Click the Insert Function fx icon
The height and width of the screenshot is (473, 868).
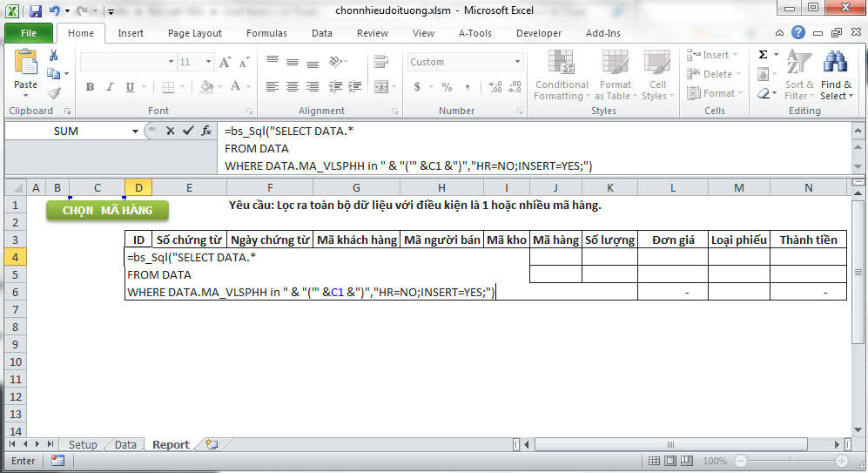206,131
